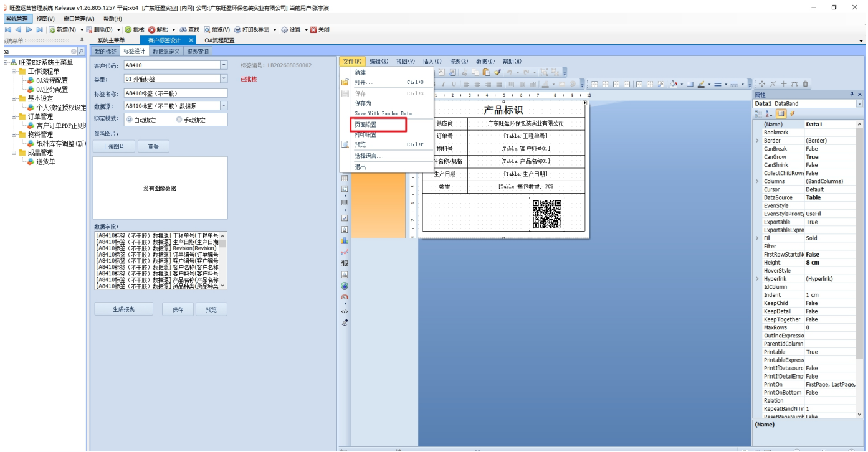Insert a bar chart object from designer toolbox
The height and width of the screenshot is (452, 868).
click(345, 241)
